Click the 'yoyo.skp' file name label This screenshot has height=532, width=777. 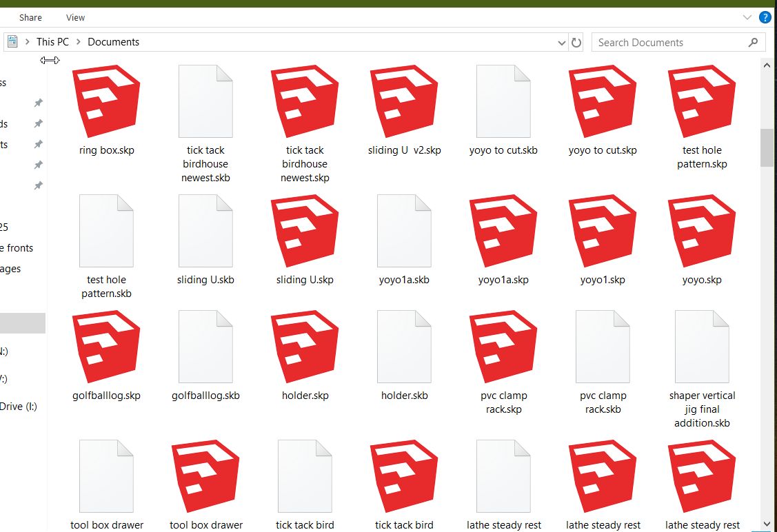point(702,280)
